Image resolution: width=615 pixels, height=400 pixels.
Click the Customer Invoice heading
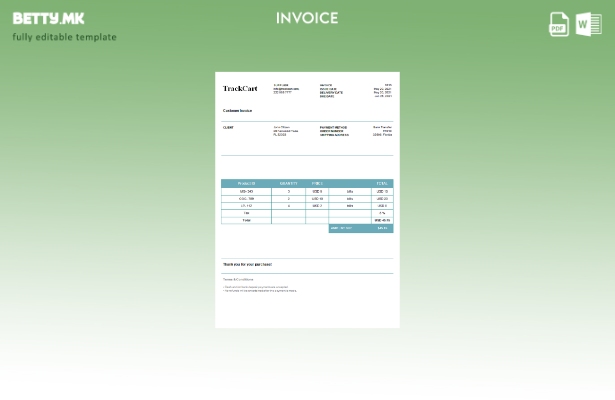coord(237,111)
